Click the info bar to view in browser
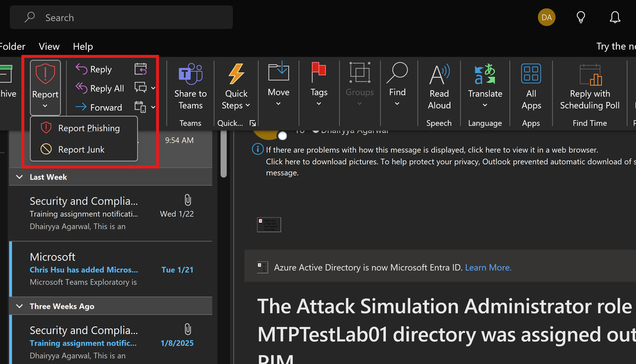 coord(432,150)
